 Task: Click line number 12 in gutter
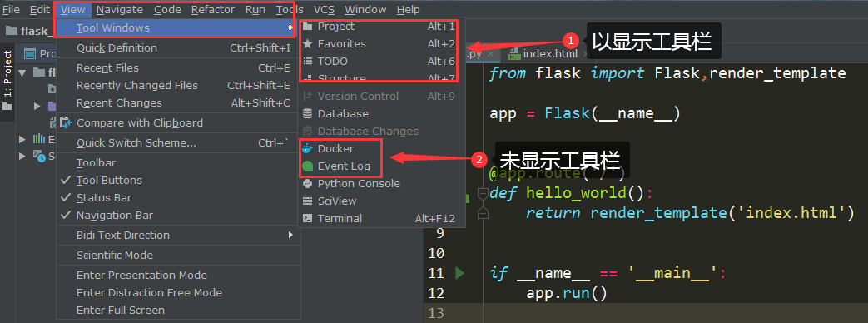tap(436, 293)
